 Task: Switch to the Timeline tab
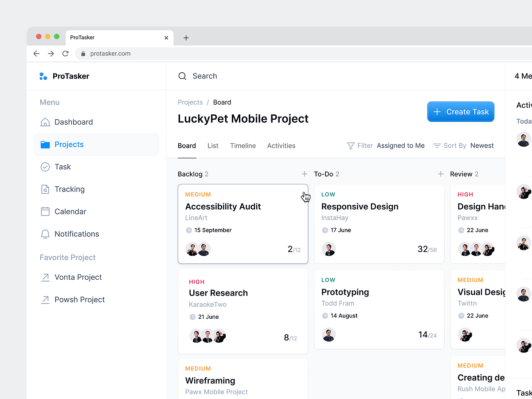(x=243, y=146)
